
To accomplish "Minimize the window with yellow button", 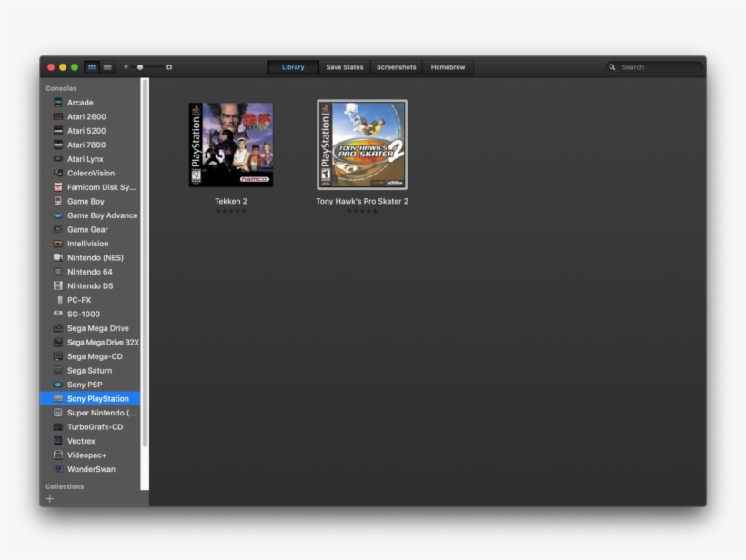I will click(63, 67).
